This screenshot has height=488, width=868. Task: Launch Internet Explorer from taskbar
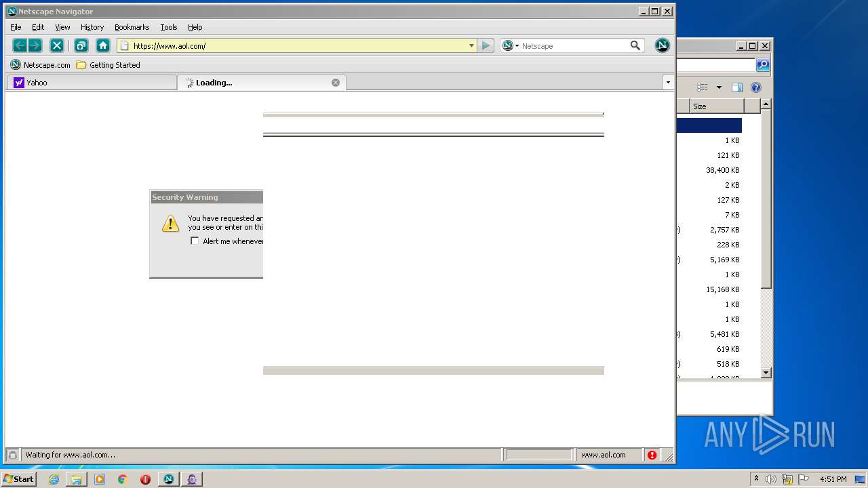point(54,479)
